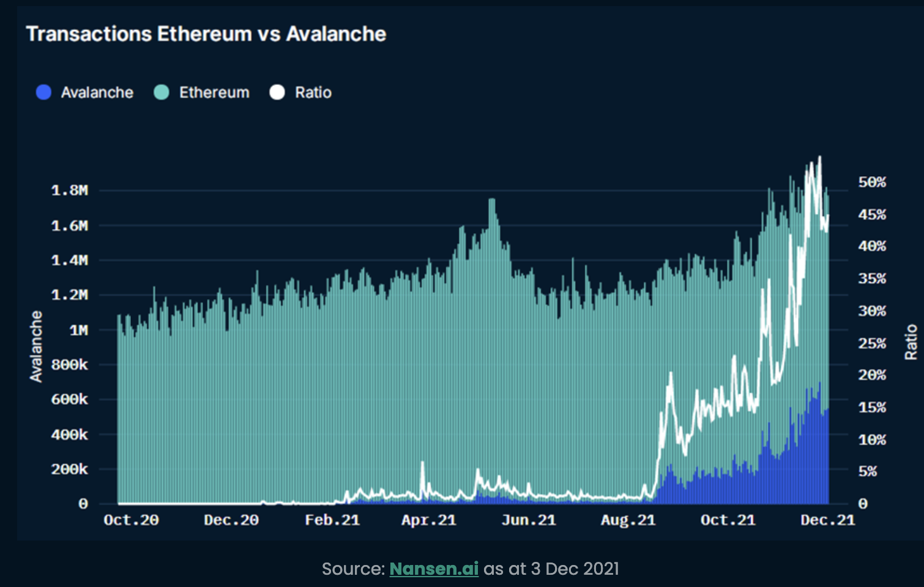Select the Aug.21 x-axis label
Image resolution: width=924 pixels, height=587 pixels.
(628, 520)
